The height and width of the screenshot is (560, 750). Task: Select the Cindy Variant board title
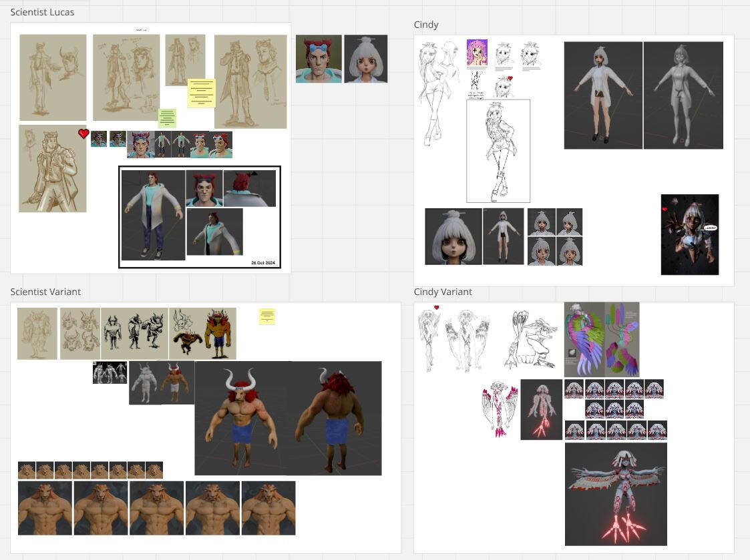tap(443, 292)
